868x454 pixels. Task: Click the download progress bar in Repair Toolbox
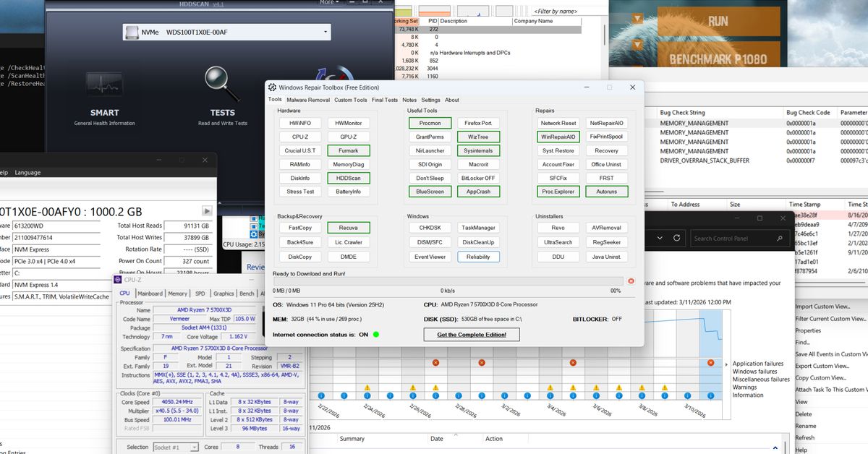click(448, 280)
